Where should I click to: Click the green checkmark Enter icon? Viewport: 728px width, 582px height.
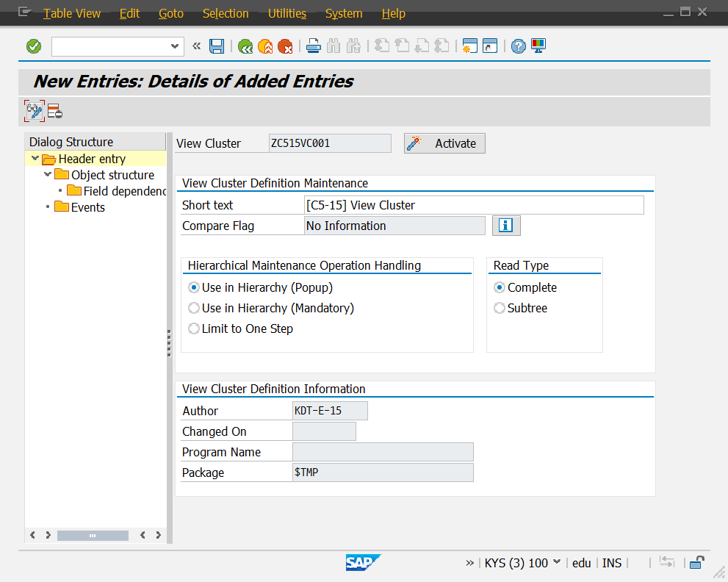pyautogui.click(x=34, y=46)
